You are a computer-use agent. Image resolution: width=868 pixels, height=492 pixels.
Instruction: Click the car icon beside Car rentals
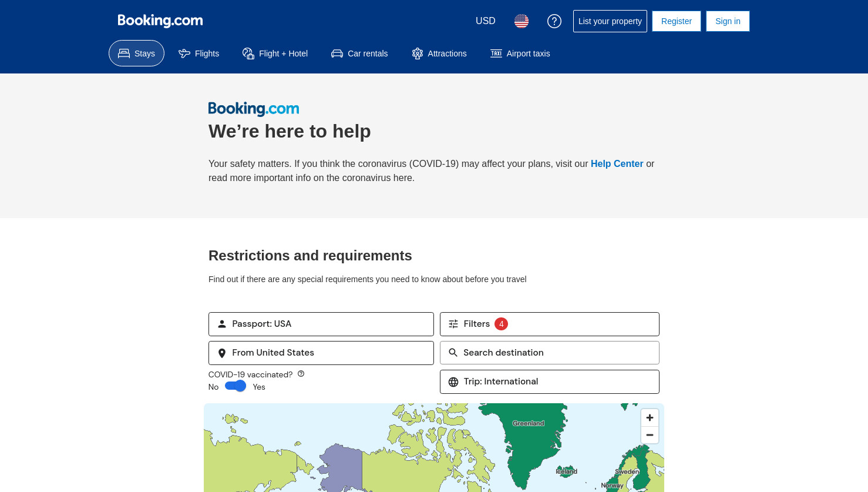pos(337,53)
